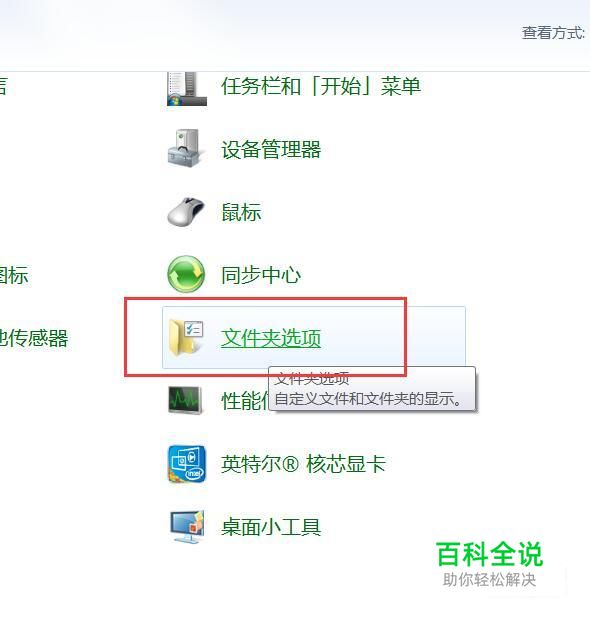Click the 文件夹选项 tooltip popup

click(x=372, y=389)
